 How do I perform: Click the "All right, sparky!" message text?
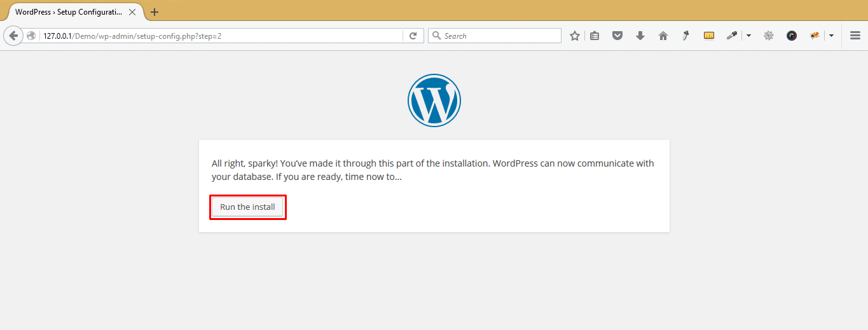click(x=433, y=170)
